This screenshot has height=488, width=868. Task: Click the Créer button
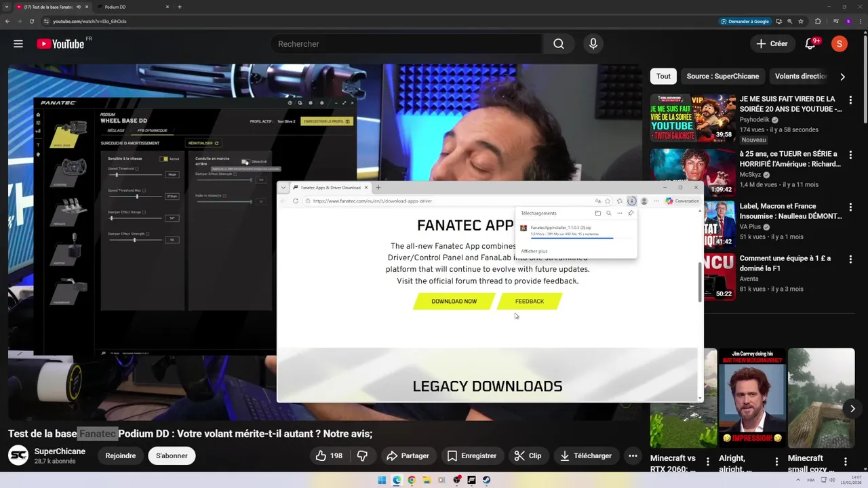pos(772,44)
